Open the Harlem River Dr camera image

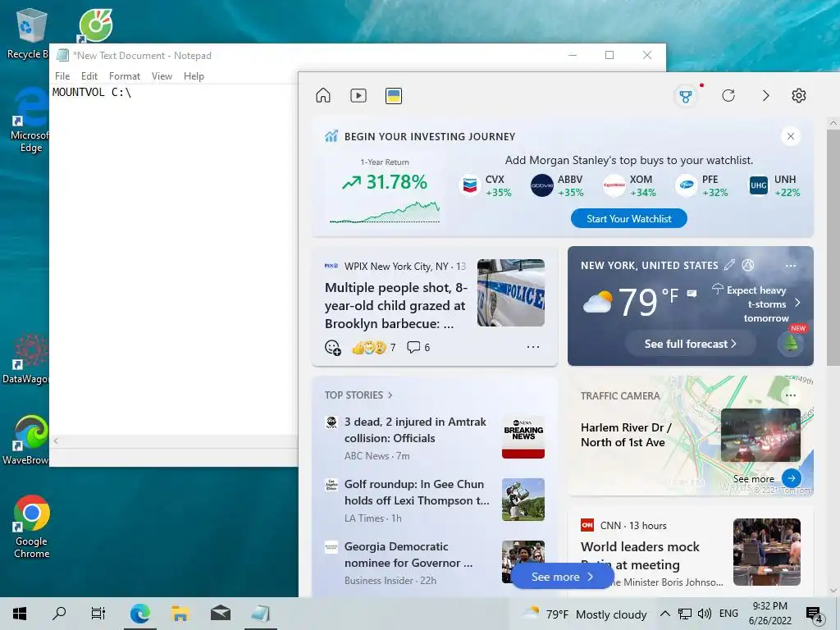click(760, 435)
